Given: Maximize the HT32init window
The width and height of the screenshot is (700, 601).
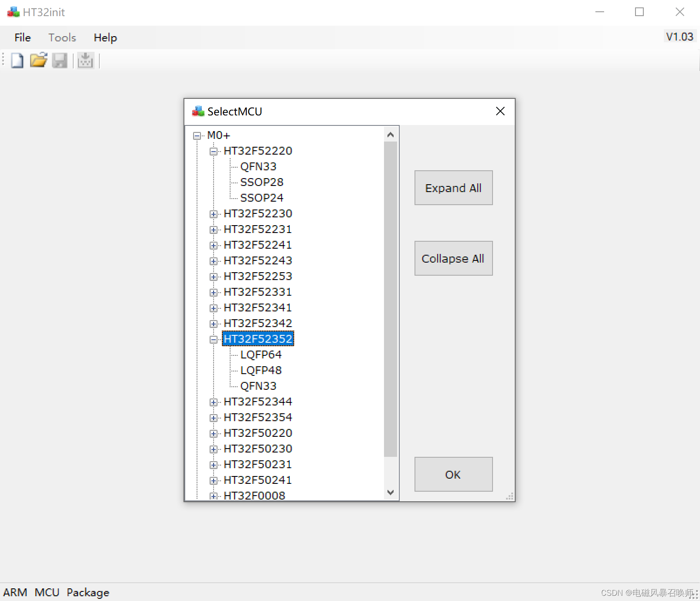Looking at the screenshot, I should tap(639, 12).
